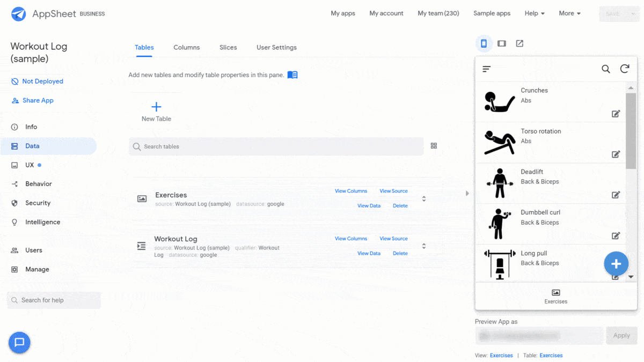
Task: Click the preview sync refresh icon
Action: coord(625,69)
